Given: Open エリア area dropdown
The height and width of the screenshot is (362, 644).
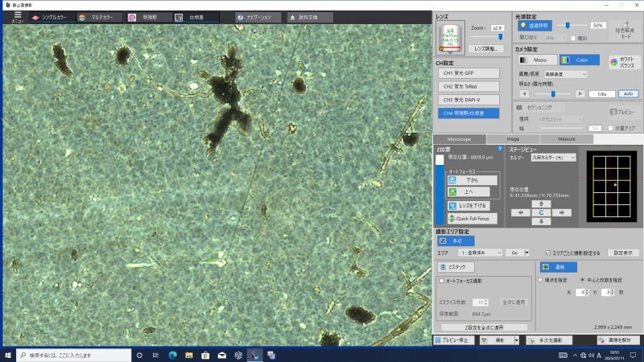Looking at the screenshot, I should 480,253.
